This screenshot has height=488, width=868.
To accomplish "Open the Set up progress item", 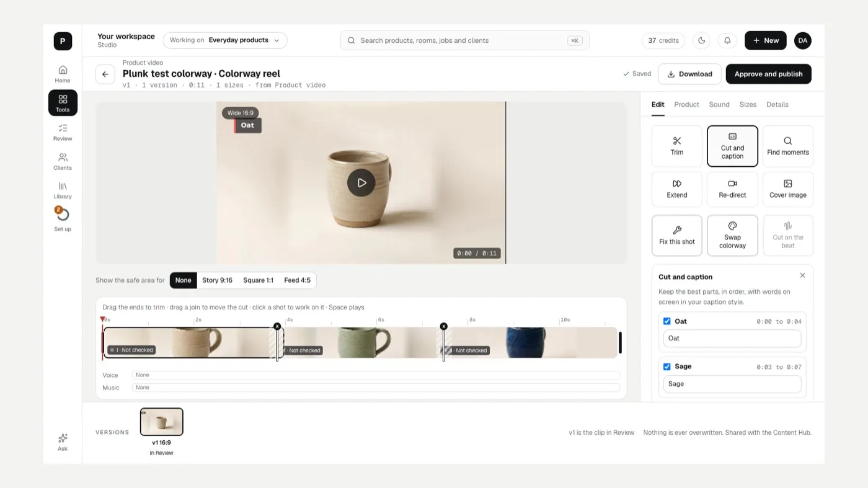I will [63, 219].
